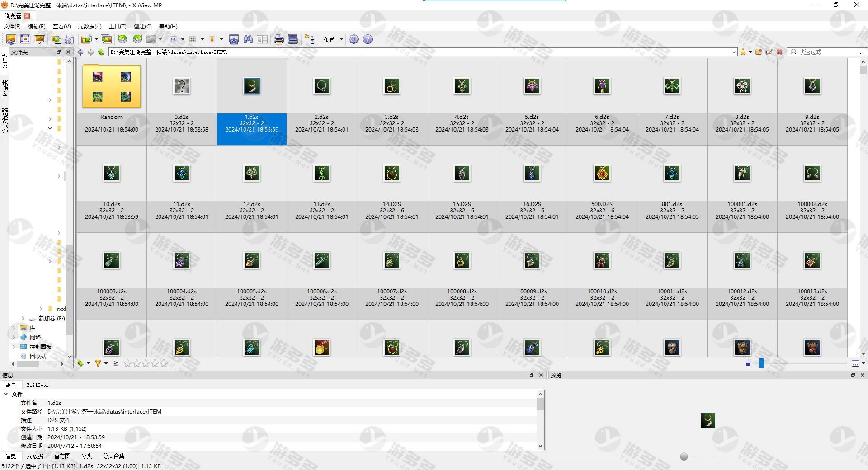
Task: Start slideshow from toolbar icon
Action: [39, 39]
